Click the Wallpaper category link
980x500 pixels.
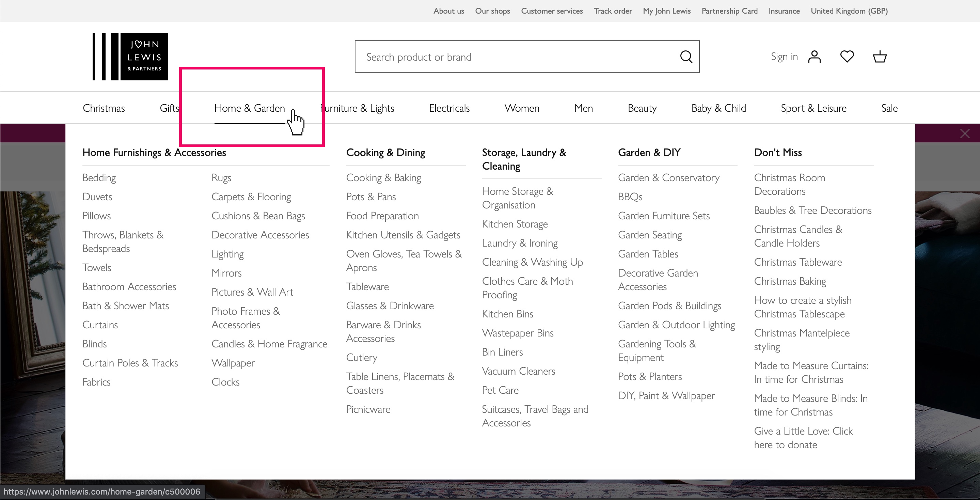[x=233, y=363]
